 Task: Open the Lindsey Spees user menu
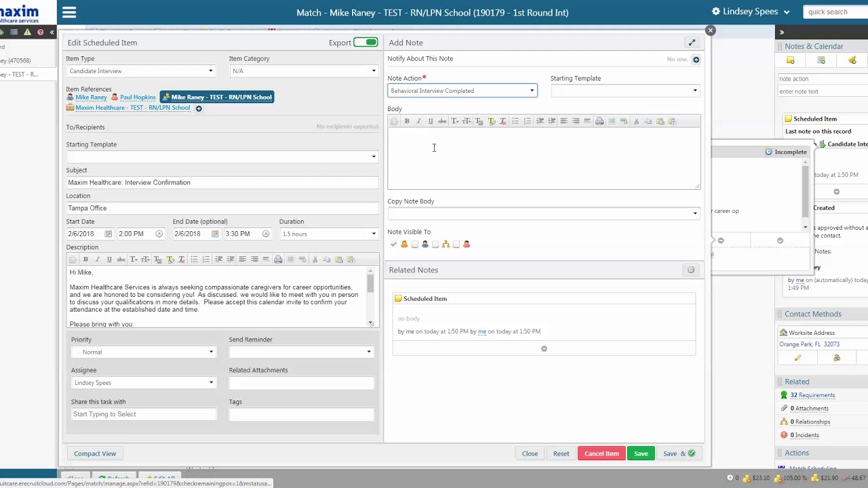click(751, 12)
